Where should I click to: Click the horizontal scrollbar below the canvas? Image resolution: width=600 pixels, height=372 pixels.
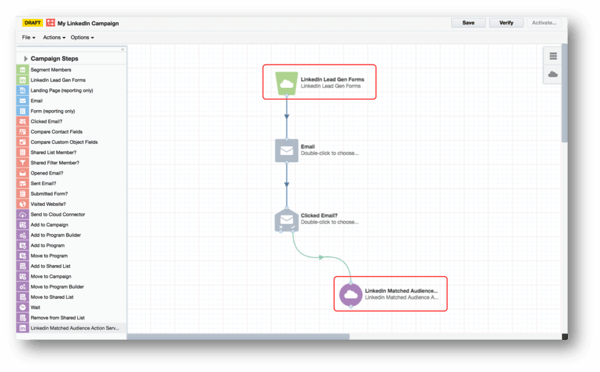coord(238,336)
